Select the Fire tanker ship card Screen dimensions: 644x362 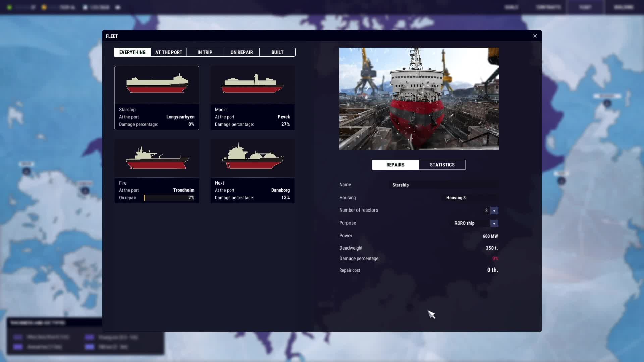click(x=157, y=158)
